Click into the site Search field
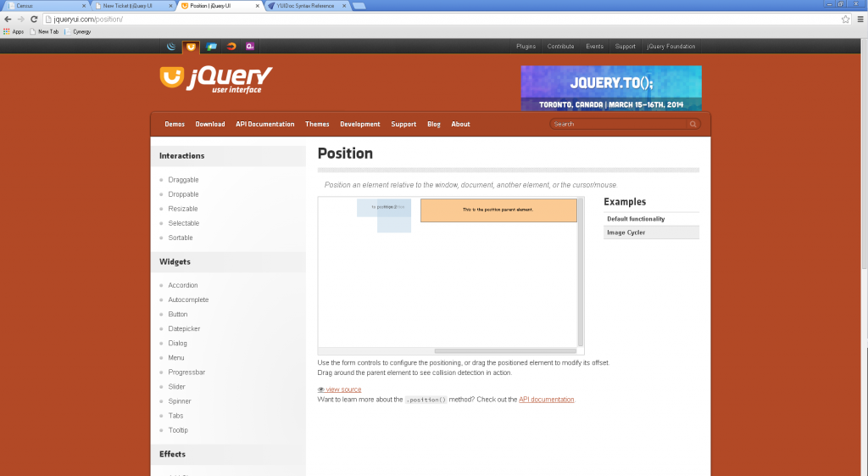The image size is (868, 476). click(619, 124)
